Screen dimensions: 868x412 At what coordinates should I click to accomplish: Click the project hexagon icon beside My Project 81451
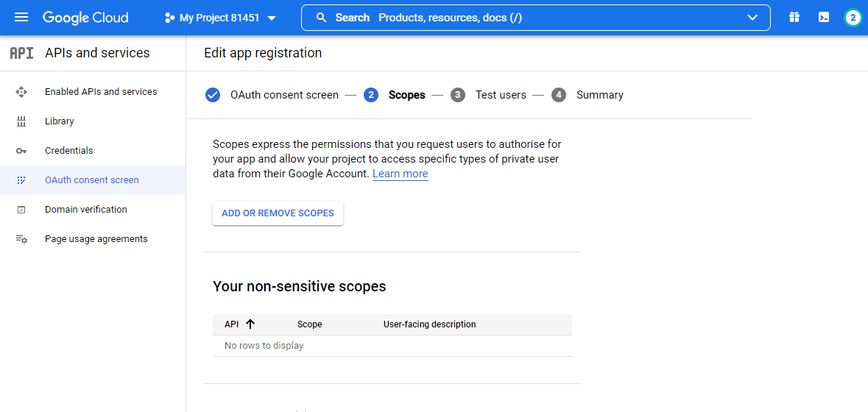pyautogui.click(x=169, y=18)
